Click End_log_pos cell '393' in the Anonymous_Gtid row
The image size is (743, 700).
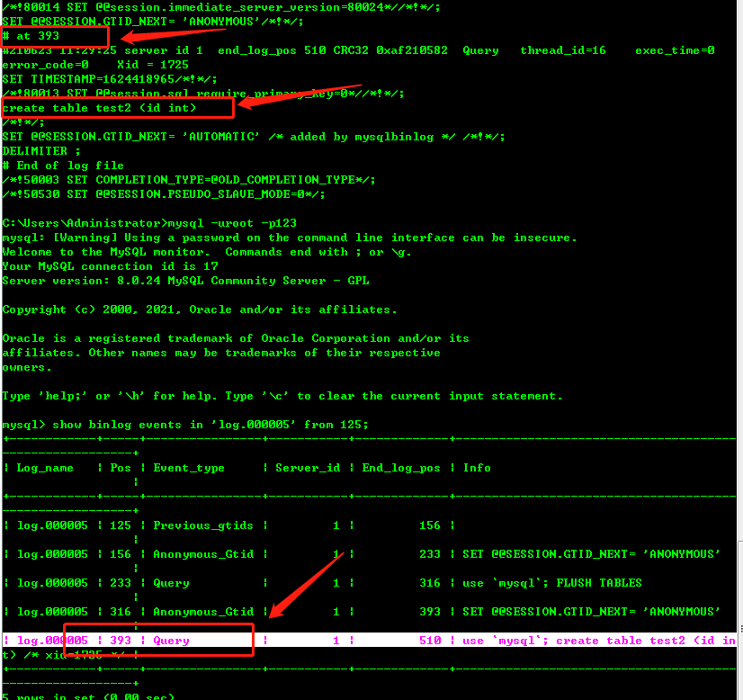click(x=430, y=612)
